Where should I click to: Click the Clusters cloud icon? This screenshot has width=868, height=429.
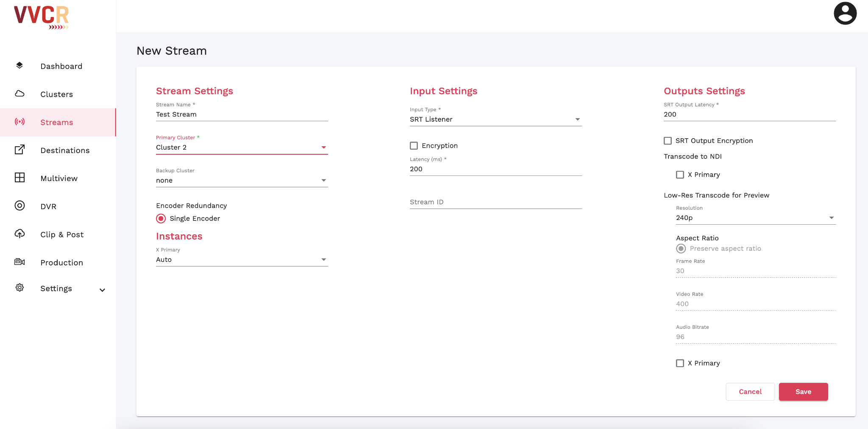click(x=19, y=94)
